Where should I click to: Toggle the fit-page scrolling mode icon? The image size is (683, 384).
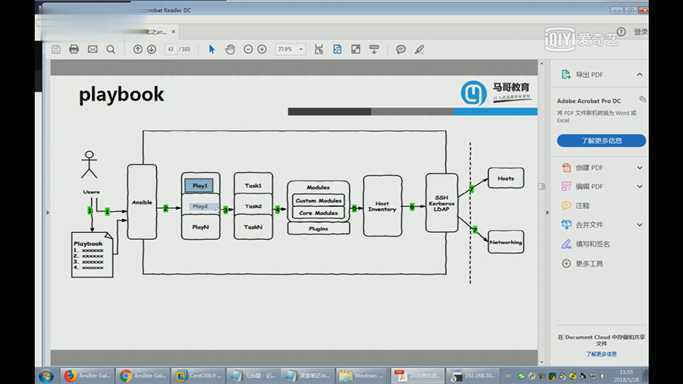(337, 49)
